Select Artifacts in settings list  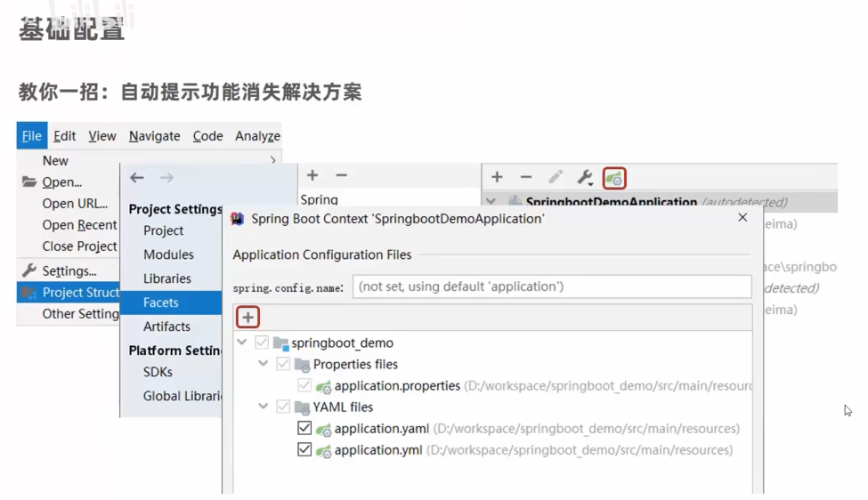(166, 327)
